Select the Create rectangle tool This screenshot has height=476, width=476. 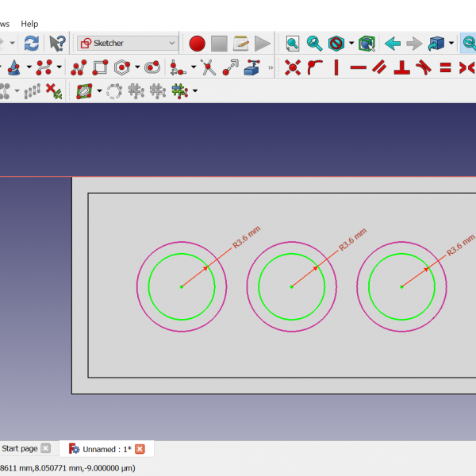point(100,67)
